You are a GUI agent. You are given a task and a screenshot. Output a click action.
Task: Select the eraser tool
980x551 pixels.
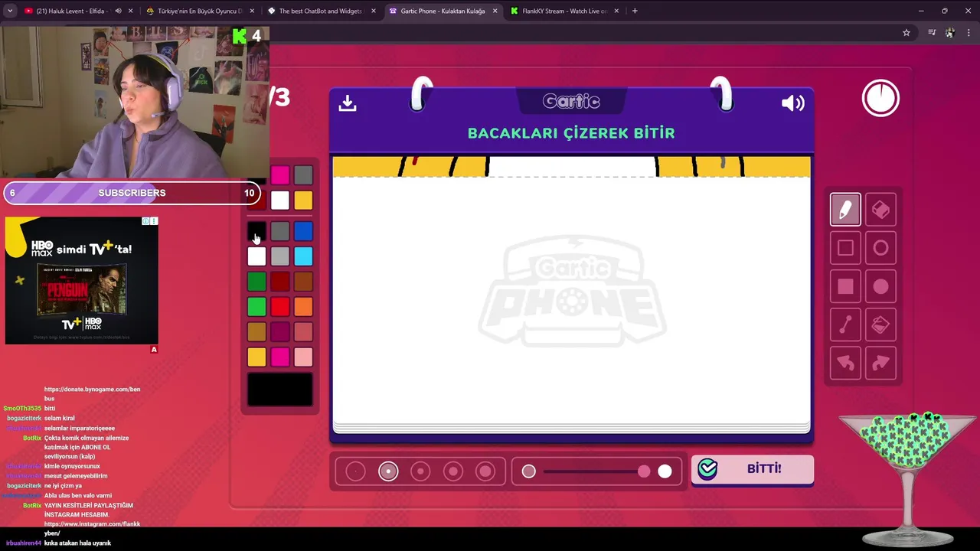point(880,210)
